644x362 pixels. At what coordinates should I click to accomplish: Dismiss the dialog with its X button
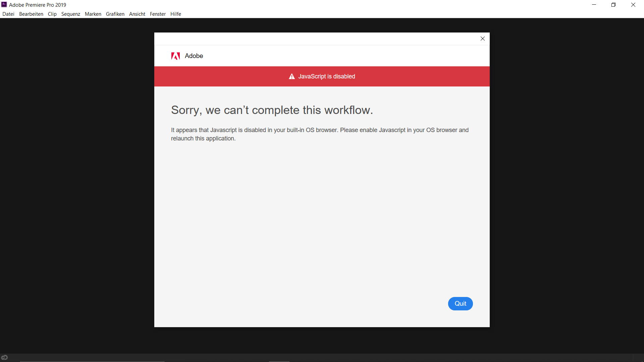pyautogui.click(x=482, y=39)
